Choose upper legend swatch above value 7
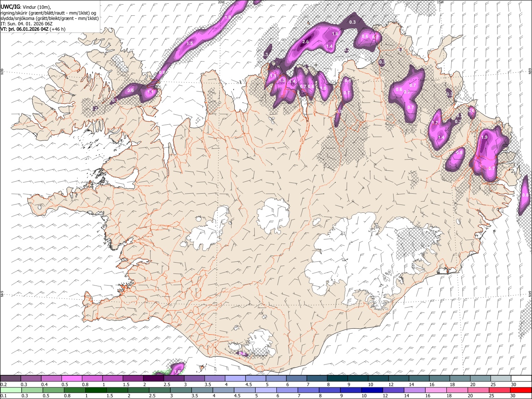 pos(317,378)
